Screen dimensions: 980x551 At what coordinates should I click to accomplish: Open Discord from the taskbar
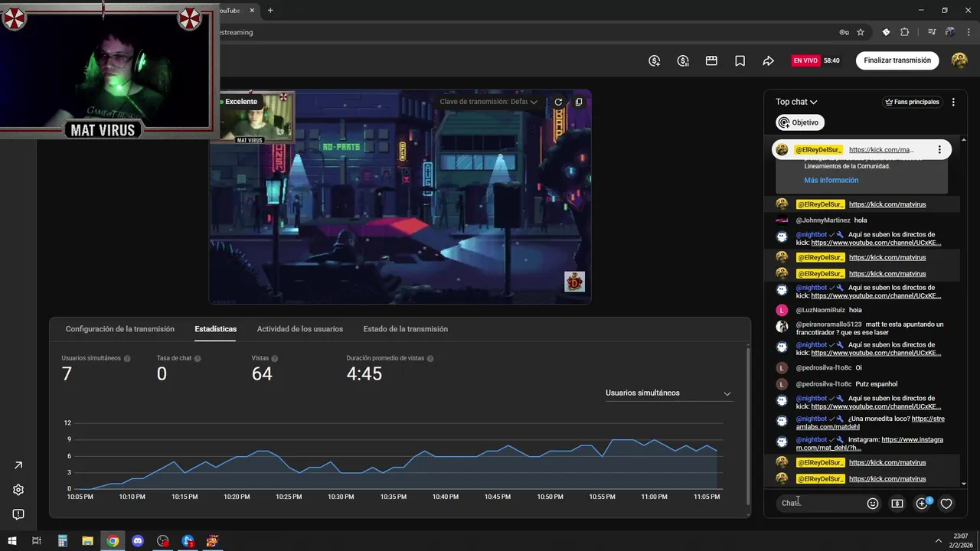click(138, 541)
